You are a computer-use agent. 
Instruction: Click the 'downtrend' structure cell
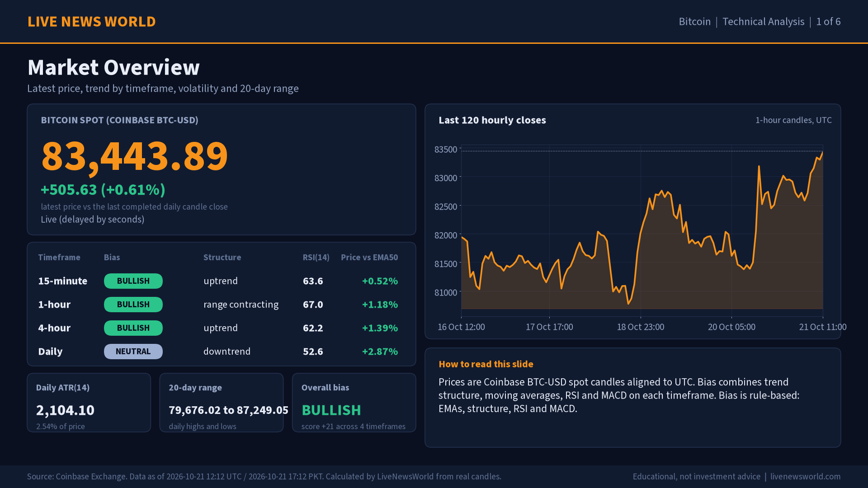(x=227, y=352)
